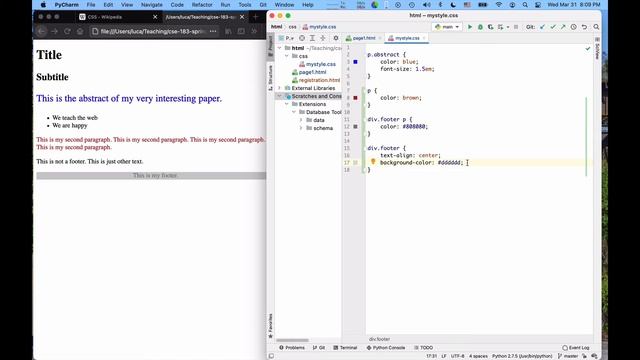The height and width of the screenshot is (360, 640).
Task: Open the TODO tool window
Action: 423,348
